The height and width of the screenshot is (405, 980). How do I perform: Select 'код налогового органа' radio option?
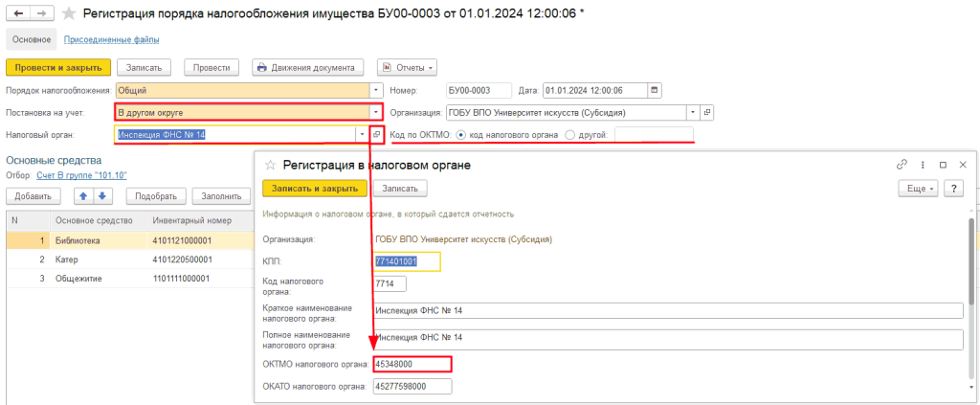click(x=462, y=135)
